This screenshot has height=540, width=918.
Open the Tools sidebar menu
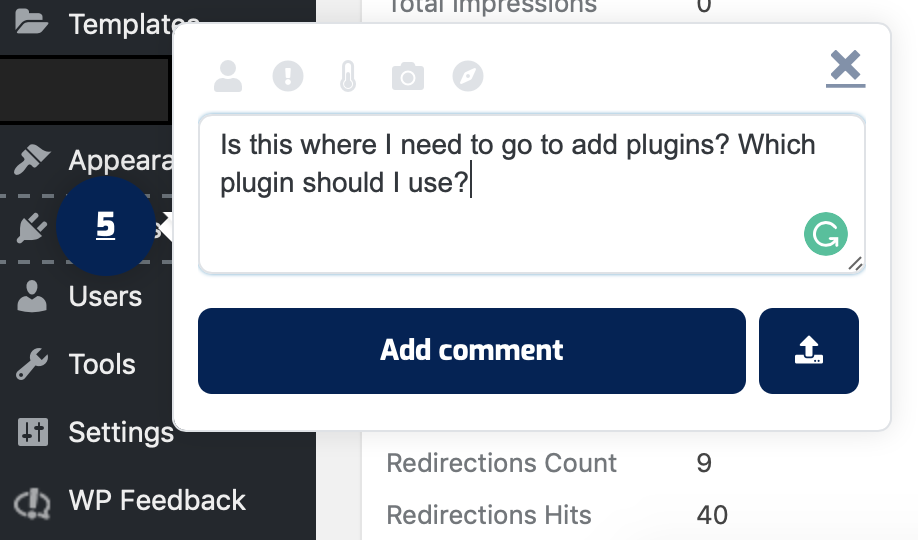(x=102, y=364)
